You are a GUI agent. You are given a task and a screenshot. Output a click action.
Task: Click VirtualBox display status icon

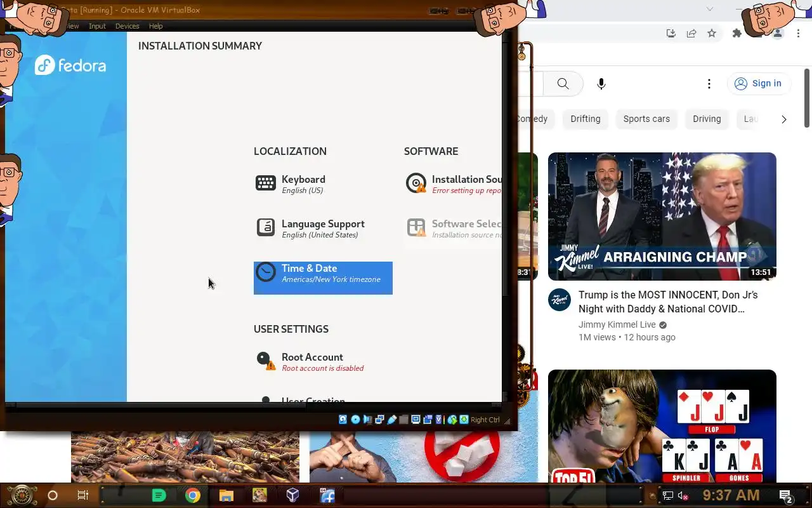pyautogui.click(x=416, y=420)
